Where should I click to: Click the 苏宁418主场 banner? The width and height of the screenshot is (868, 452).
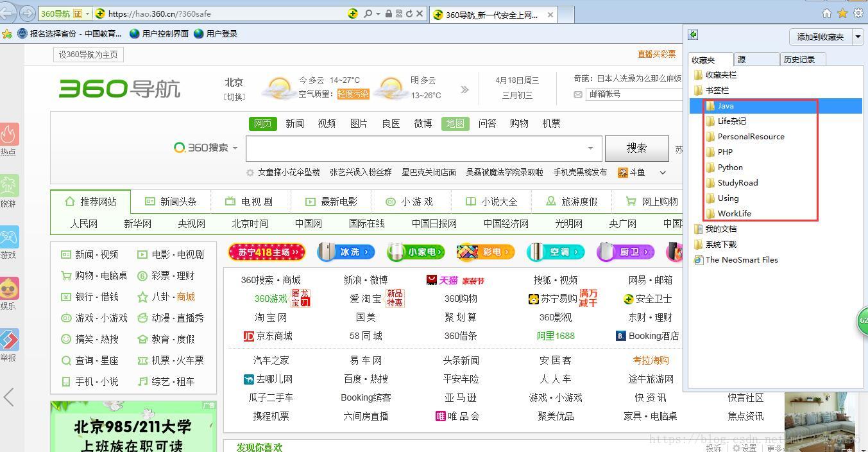(x=266, y=252)
